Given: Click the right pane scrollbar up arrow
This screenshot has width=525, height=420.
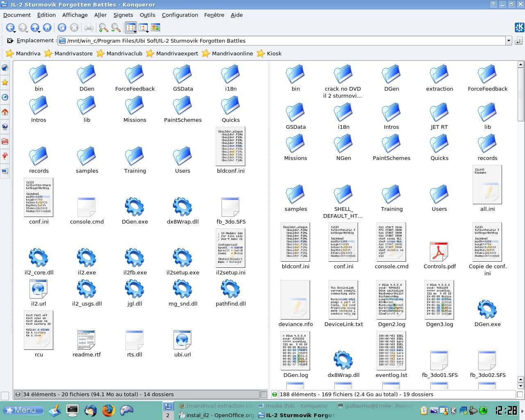Looking at the screenshot, I should point(520,64).
